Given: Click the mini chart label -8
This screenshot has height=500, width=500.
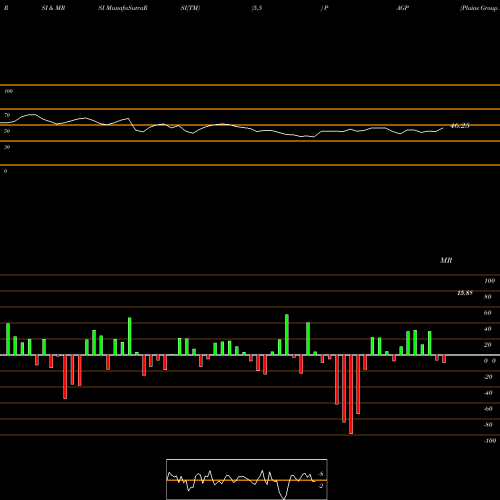Looking at the screenshot, I should tap(321, 474).
